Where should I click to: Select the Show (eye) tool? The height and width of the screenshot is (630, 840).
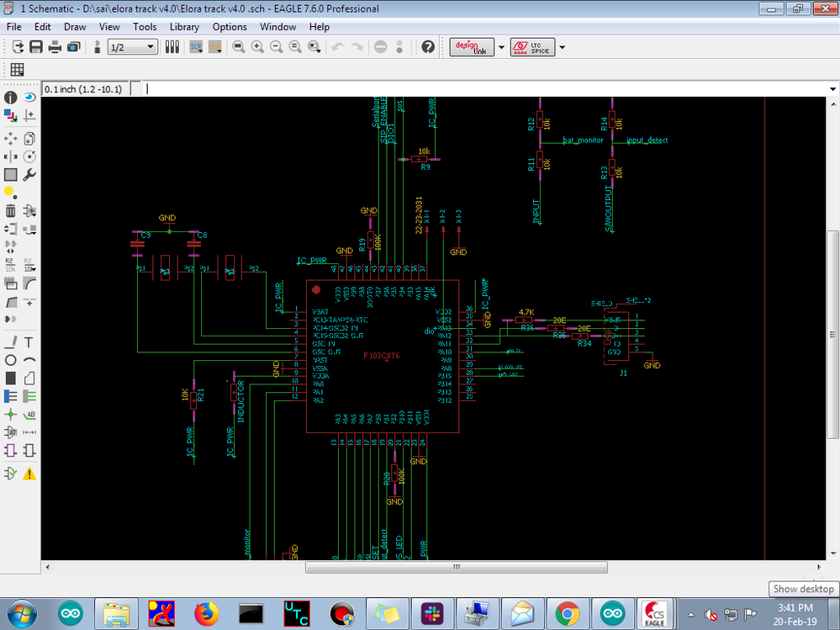coord(29,98)
